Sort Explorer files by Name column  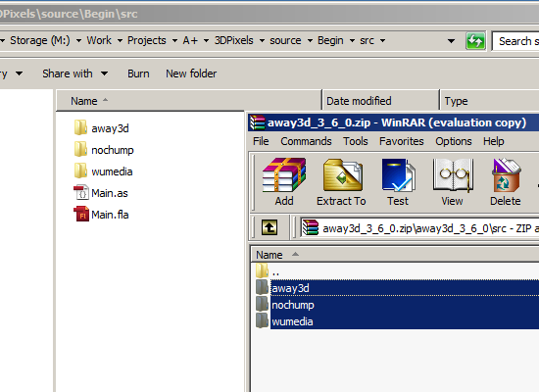pos(189,101)
